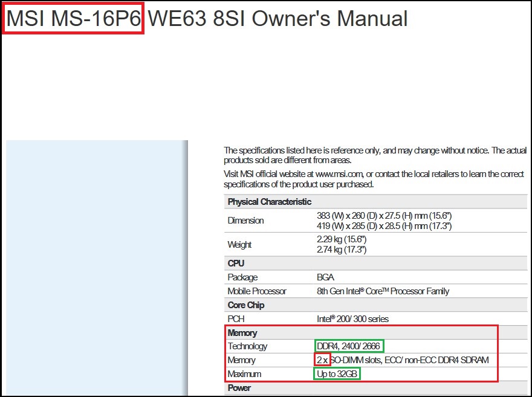Click the 'CPU' section heading

(x=236, y=263)
